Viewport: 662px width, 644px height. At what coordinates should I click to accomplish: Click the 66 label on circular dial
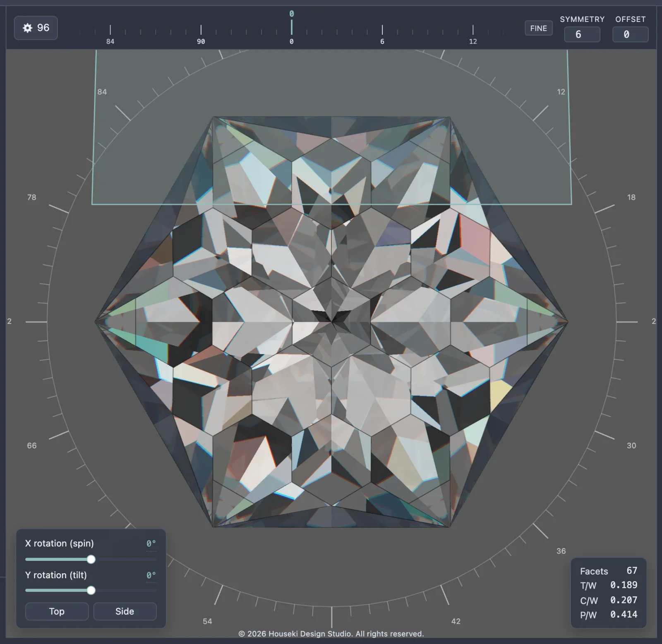[32, 445]
